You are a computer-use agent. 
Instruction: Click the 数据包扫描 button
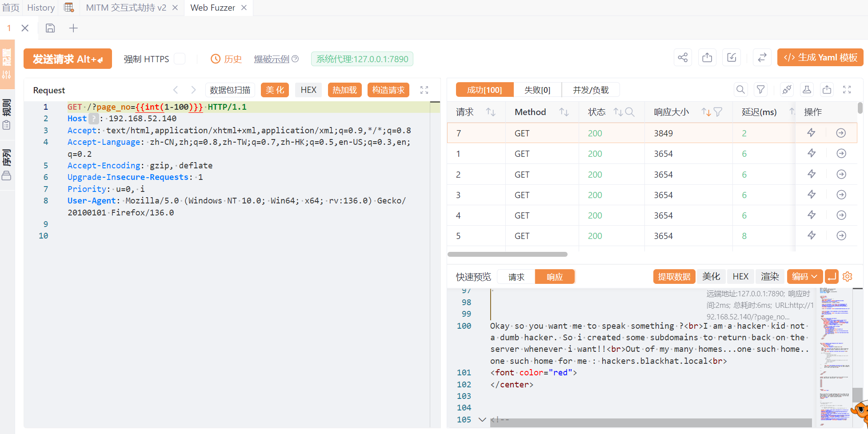230,90
